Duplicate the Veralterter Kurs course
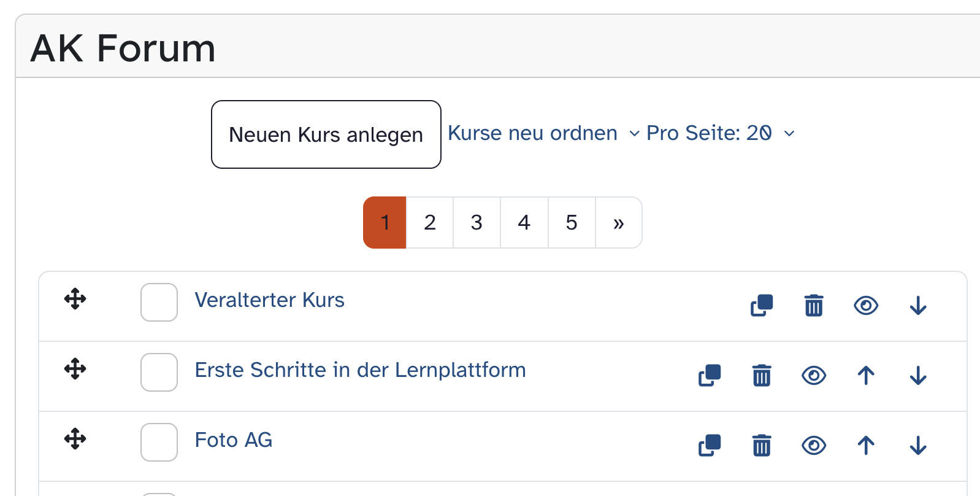Viewport: 980px width, 496px height. click(762, 305)
